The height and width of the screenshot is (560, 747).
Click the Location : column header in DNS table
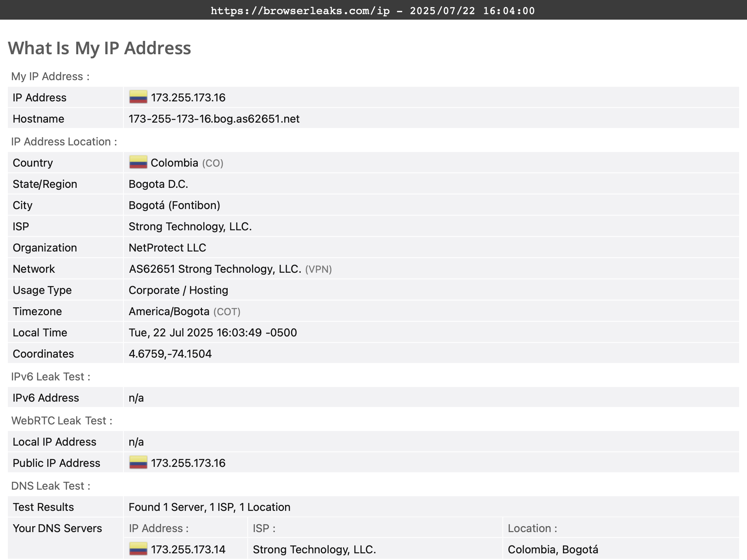point(532,528)
